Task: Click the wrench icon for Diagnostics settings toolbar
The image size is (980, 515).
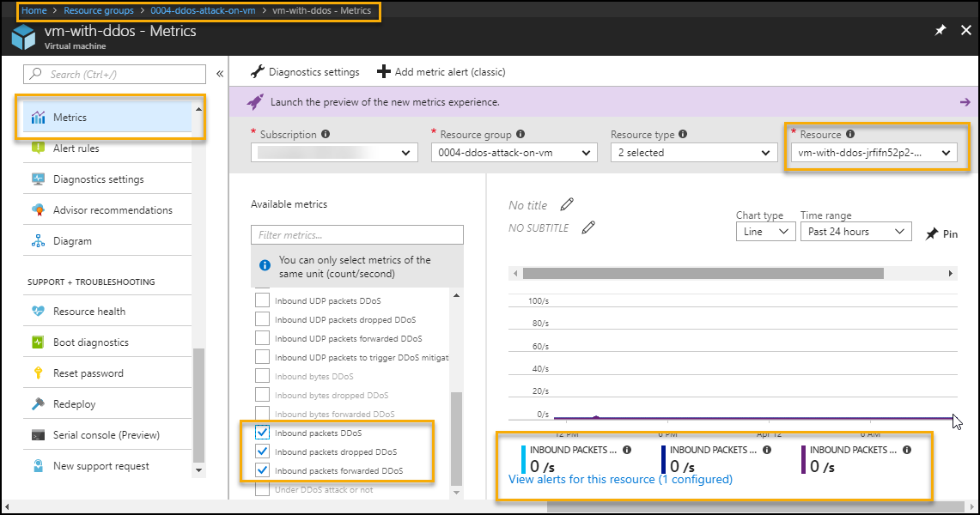Action: pos(258,72)
